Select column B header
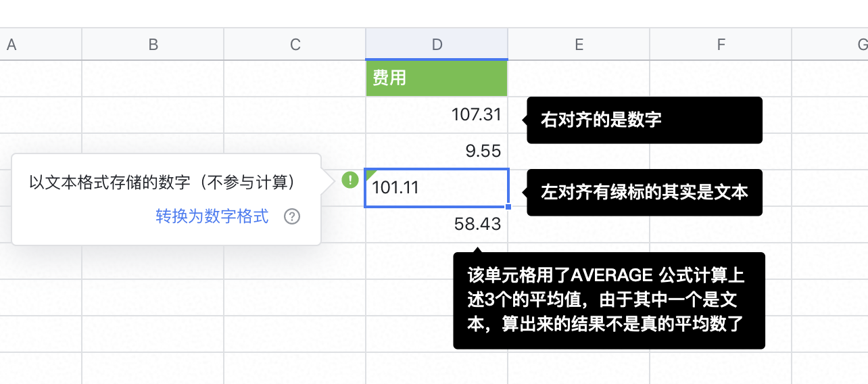The width and height of the screenshot is (868, 384). (153, 45)
